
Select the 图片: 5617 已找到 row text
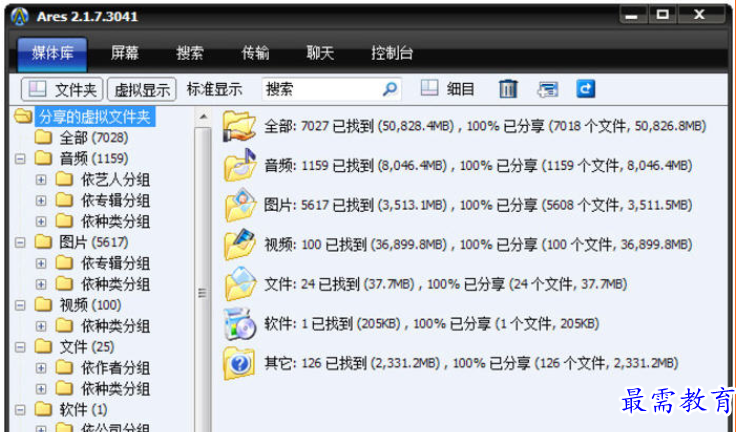pos(478,205)
